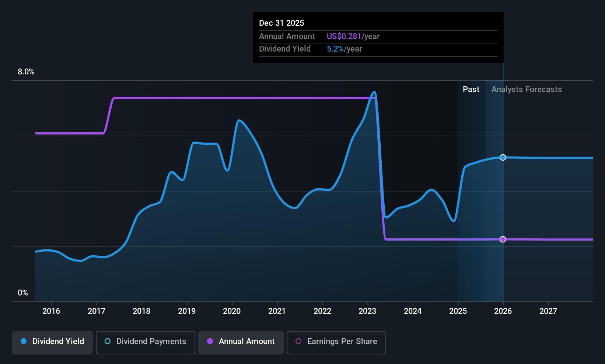This screenshot has height=364, width=605.
Task: Click the 2027 year axis label
Action: tap(548, 311)
